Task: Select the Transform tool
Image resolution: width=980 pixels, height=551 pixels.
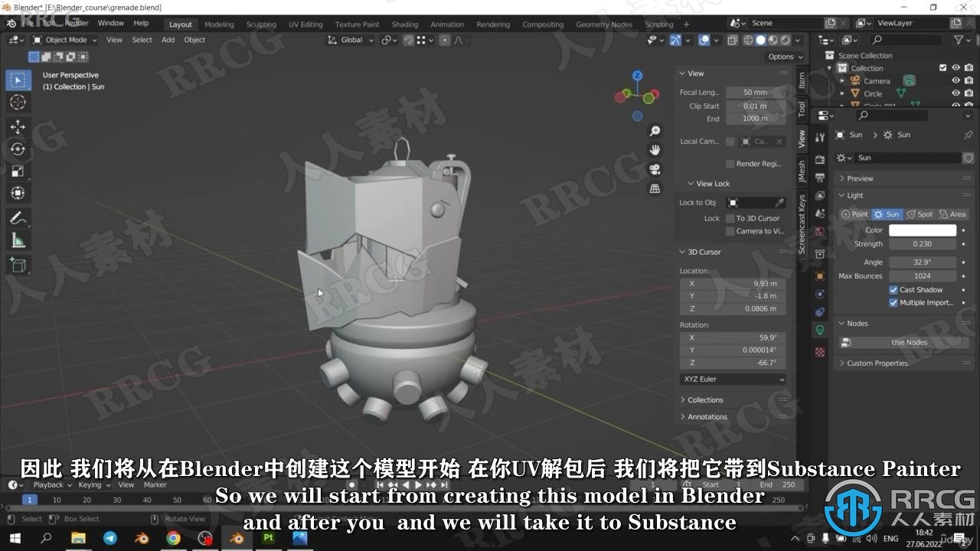Action: [x=18, y=194]
